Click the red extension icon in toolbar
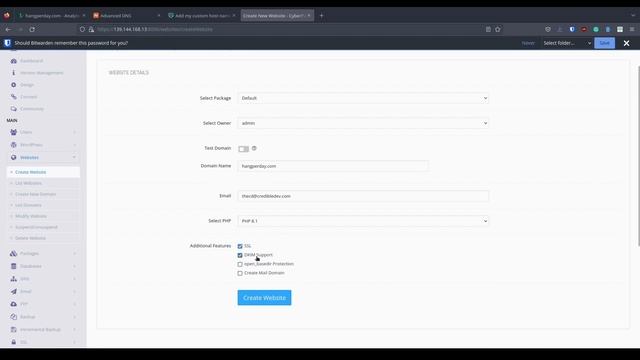Screen dimensions: 640x360 (x=584, y=29)
